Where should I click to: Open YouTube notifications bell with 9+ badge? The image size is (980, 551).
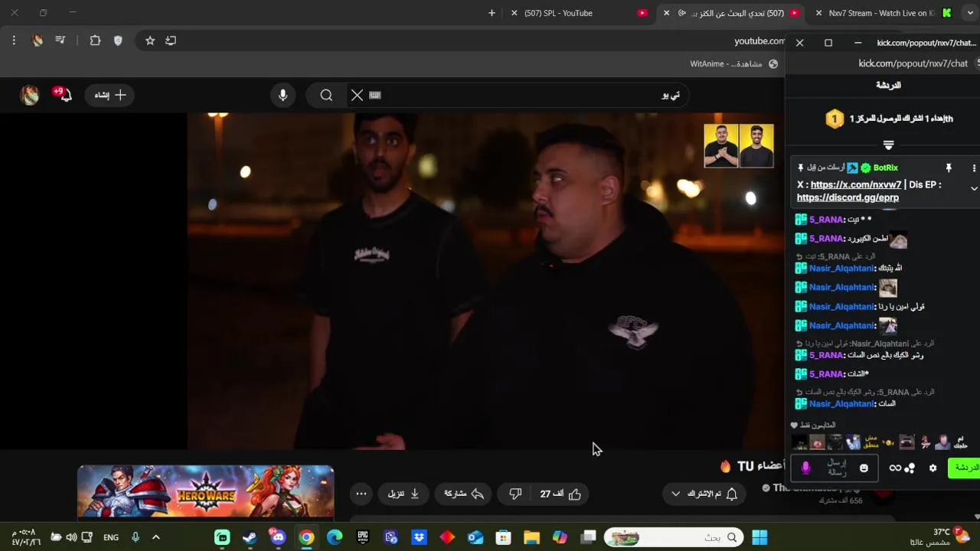[x=64, y=94]
